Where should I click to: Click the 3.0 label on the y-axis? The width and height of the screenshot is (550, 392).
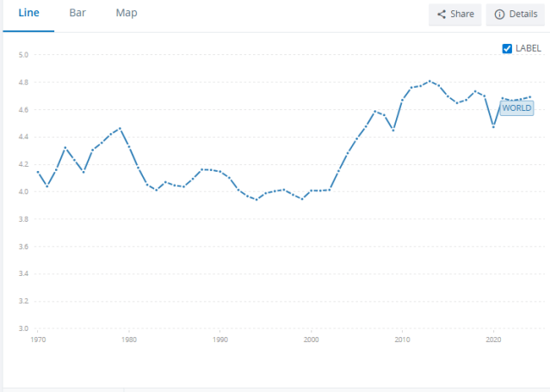24,328
